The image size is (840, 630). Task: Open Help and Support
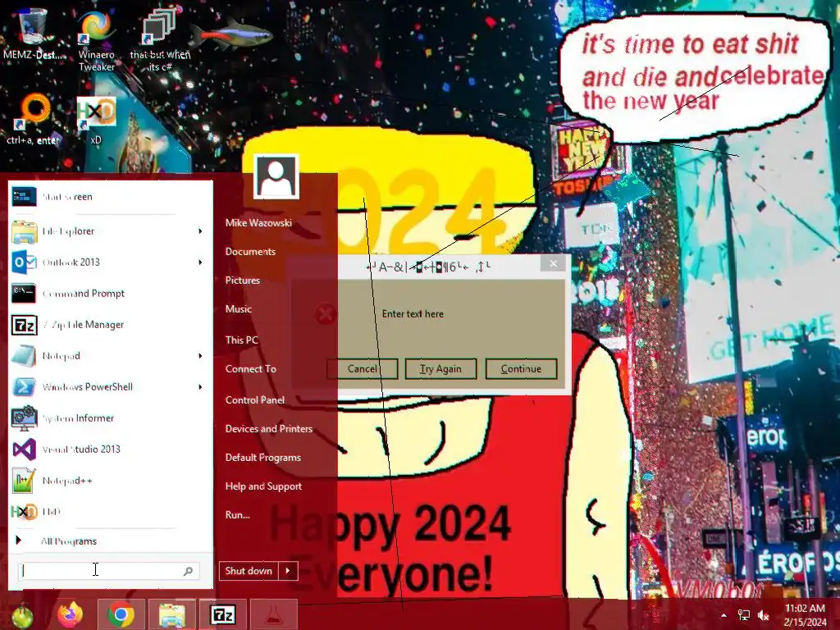(263, 486)
